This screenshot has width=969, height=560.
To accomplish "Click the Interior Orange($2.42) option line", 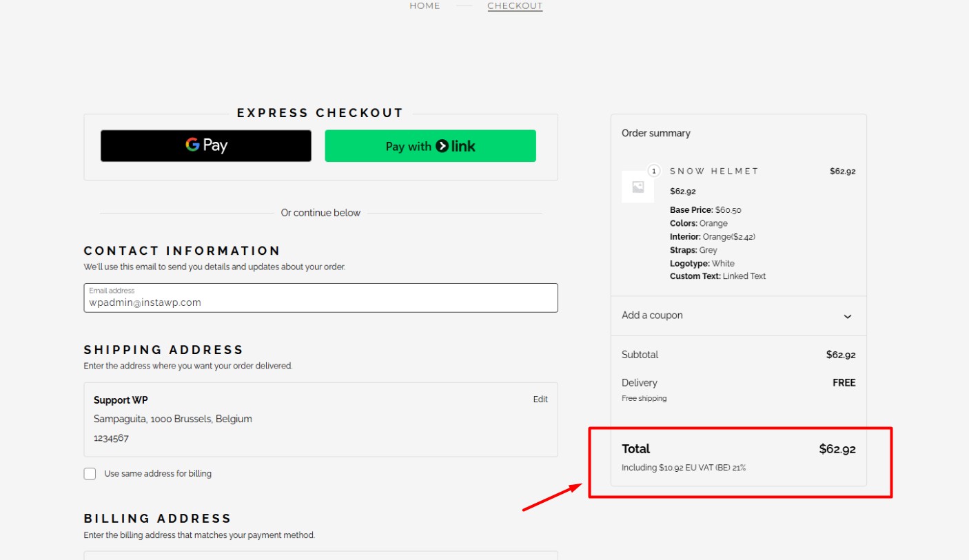I will pyautogui.click(x=713, y=237).
